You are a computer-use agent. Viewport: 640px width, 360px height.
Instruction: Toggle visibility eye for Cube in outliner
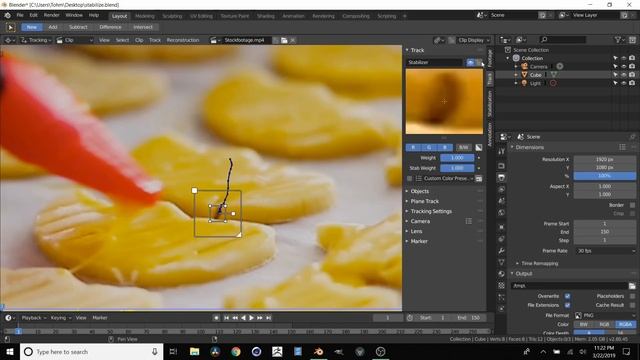[x=624, y=75]
